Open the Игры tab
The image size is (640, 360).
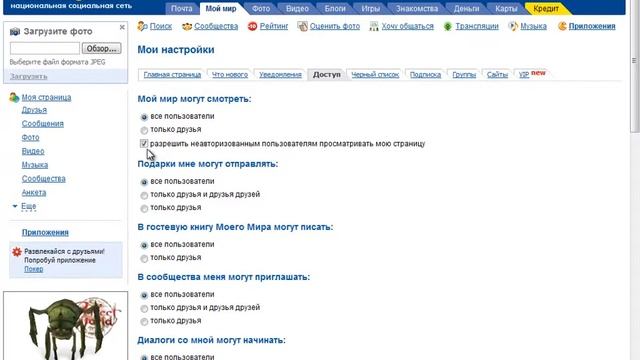coord(371,8)
